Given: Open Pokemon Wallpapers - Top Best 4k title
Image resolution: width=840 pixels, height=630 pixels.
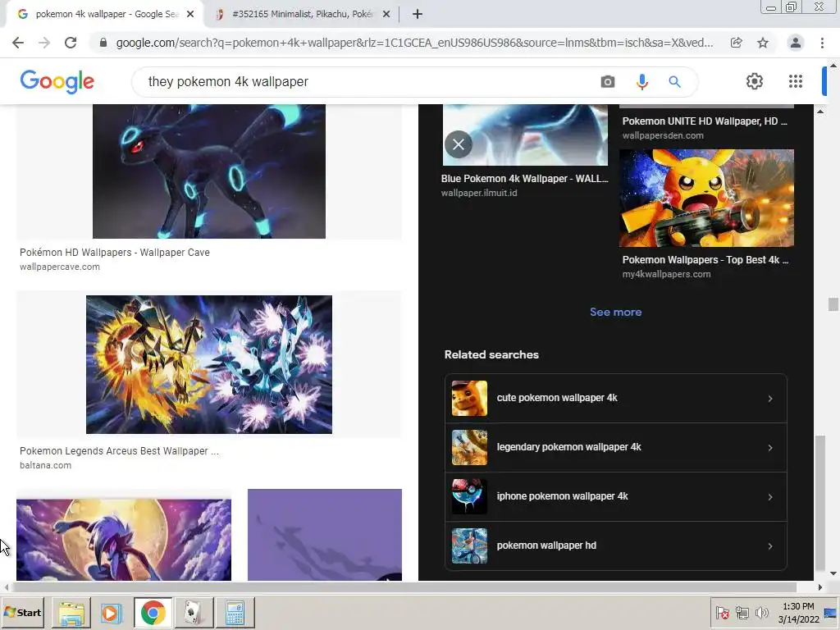Looking at the screenshot, I should tap(705, 260).
